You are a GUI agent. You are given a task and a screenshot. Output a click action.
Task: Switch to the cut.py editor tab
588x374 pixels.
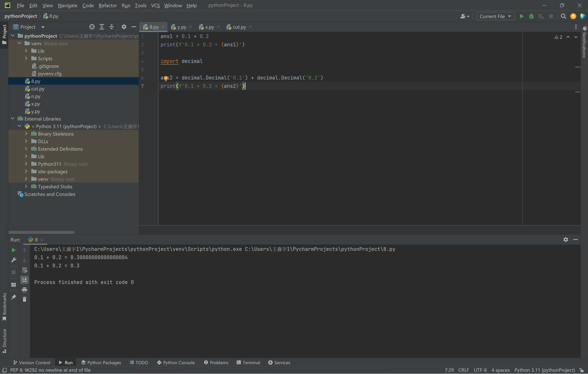[239, 27]
